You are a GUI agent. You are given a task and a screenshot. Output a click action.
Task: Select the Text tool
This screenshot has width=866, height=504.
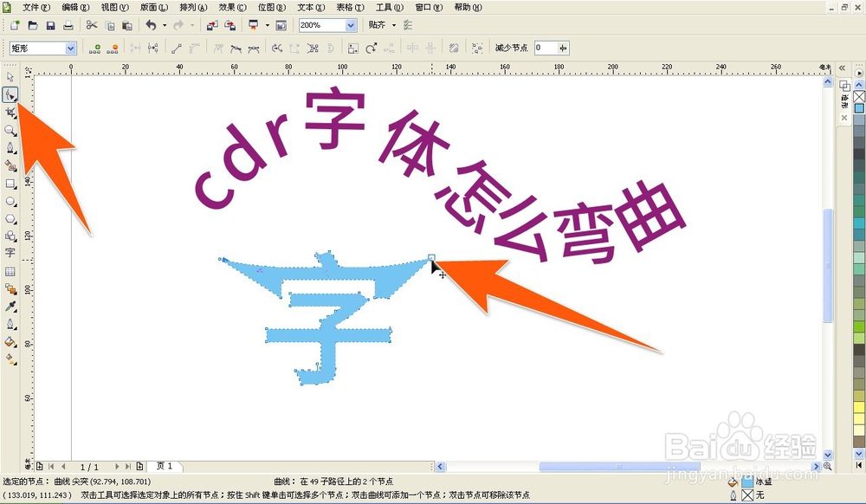click(10, 254)
